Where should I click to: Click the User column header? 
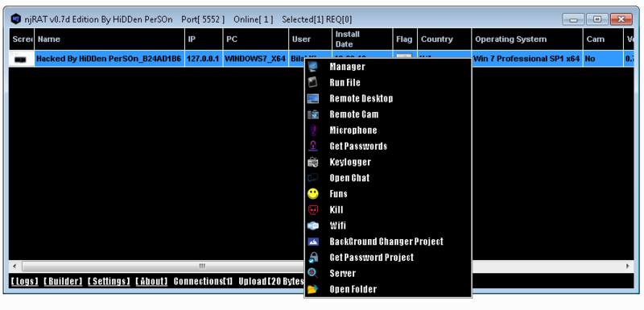(x=311, y=39)
